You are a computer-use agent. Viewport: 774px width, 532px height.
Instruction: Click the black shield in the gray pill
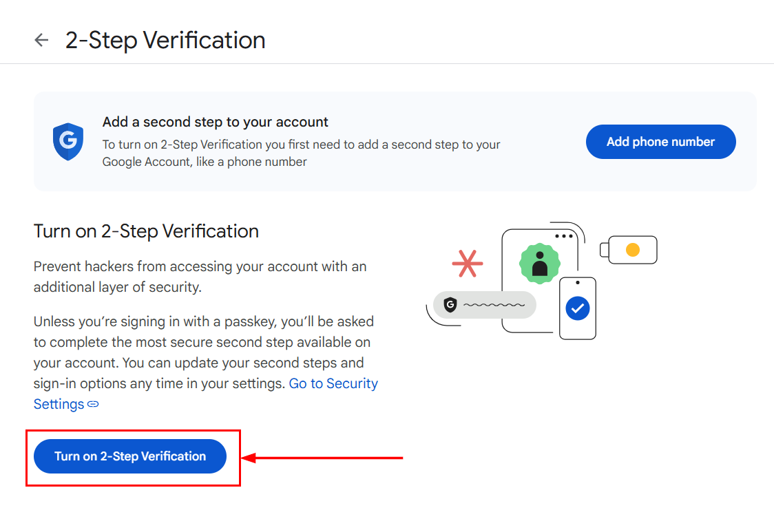(450, 304)
